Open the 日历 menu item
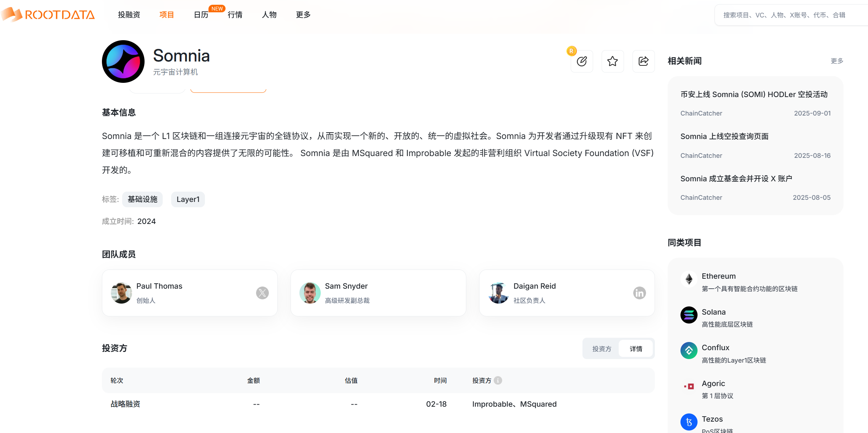The image size is (868, 433). 201,15
